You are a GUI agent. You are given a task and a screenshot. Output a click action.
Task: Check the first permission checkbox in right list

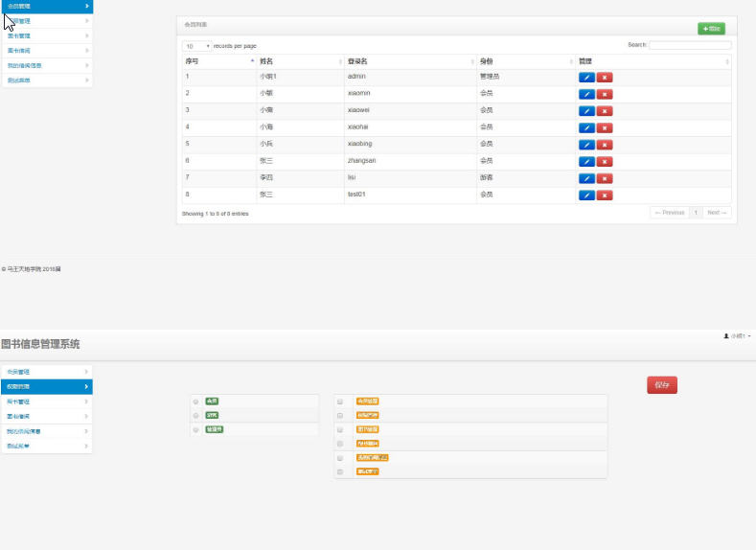(x=340, y=401)
